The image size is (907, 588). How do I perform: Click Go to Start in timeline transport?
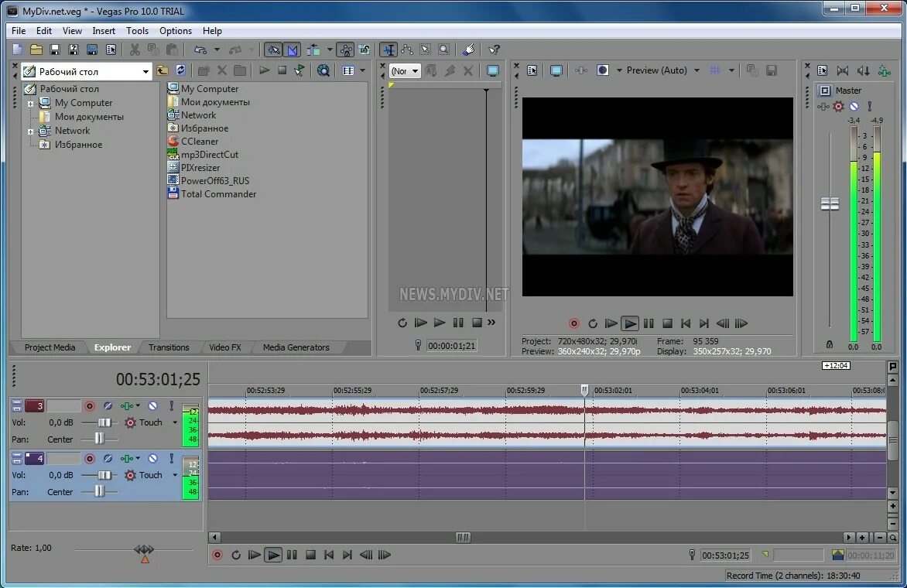329,555
